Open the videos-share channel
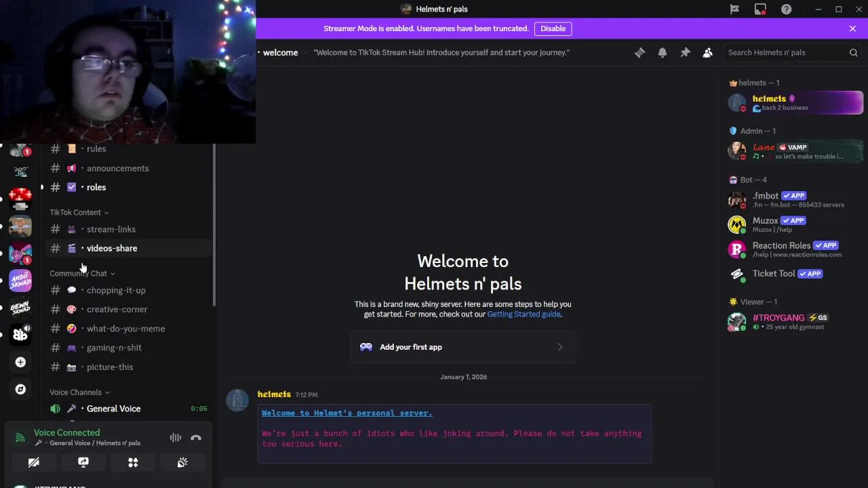Viewport: 868px width, 488px height. [x=127, y=248]
